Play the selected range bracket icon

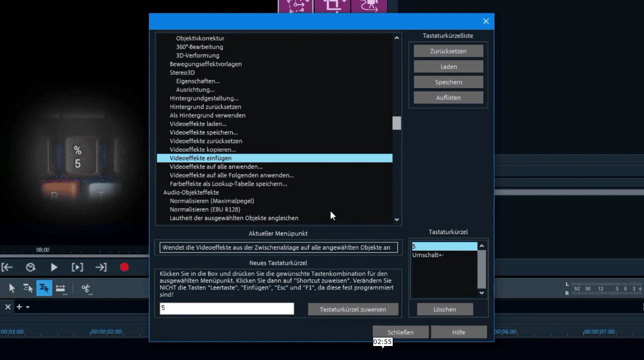pos(77,267)
